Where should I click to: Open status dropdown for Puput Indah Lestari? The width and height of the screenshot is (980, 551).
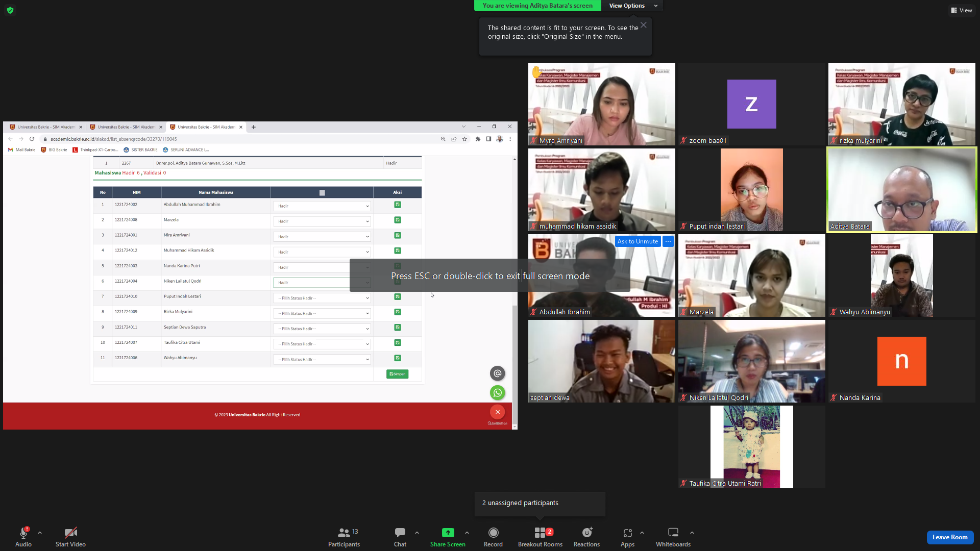point(322,298)
